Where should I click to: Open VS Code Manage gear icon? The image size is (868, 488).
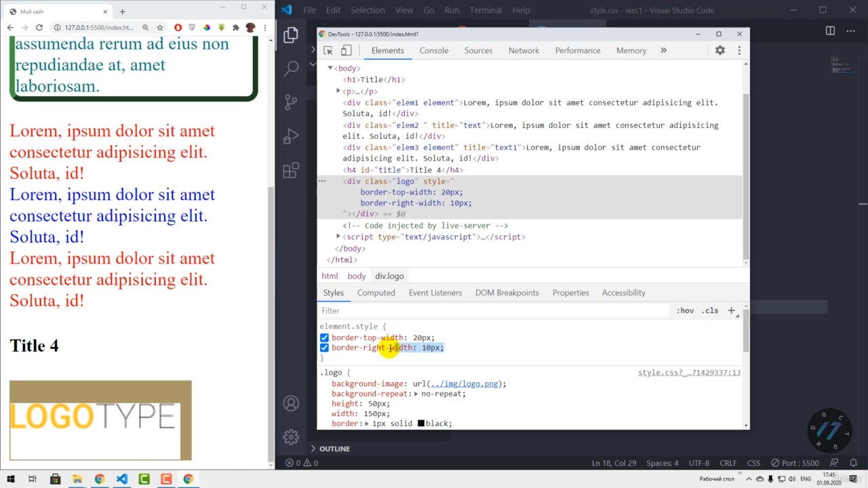coord(291,436)
